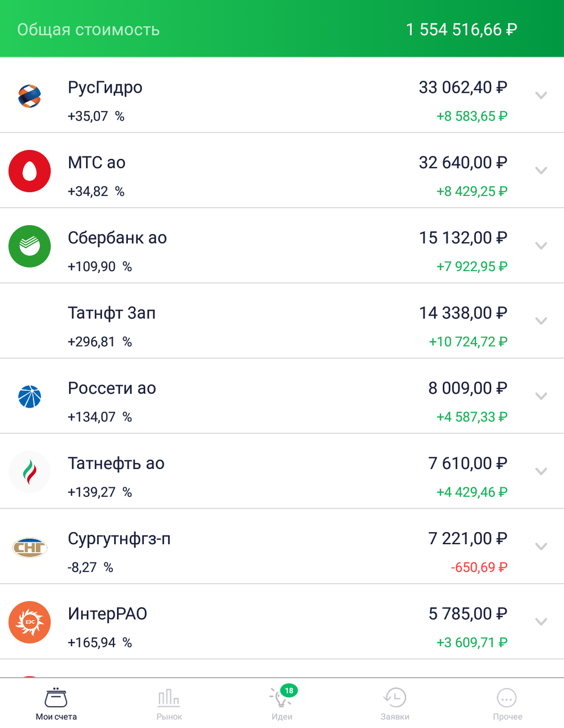564x728 pixels.
Task: Tap the Общая стоимость total header
Action: point(282,29)
